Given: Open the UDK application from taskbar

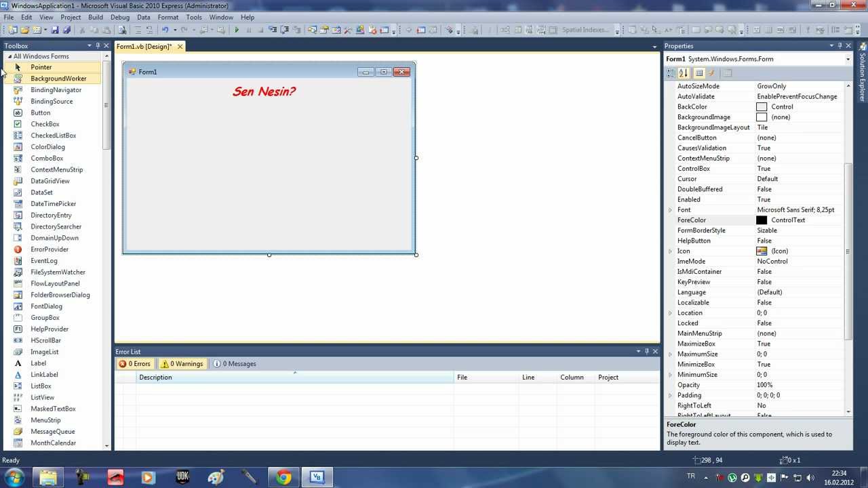Looking at the screenshot, I should [182, 477].
